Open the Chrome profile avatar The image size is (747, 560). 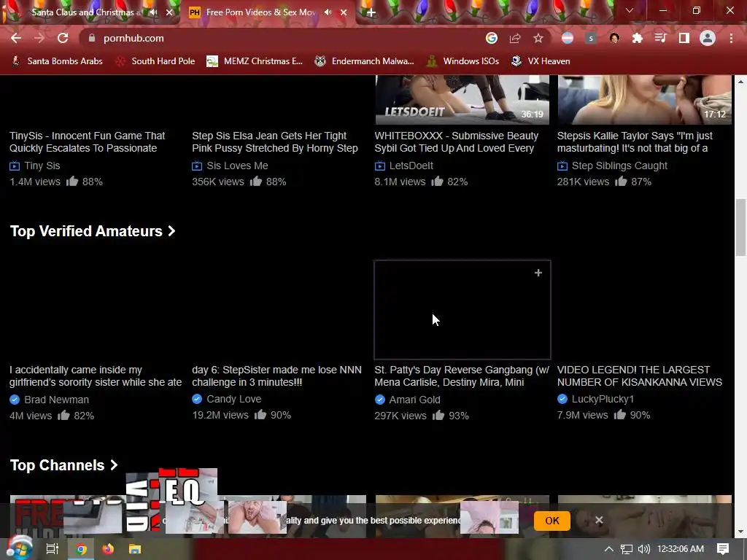(708, 38)
